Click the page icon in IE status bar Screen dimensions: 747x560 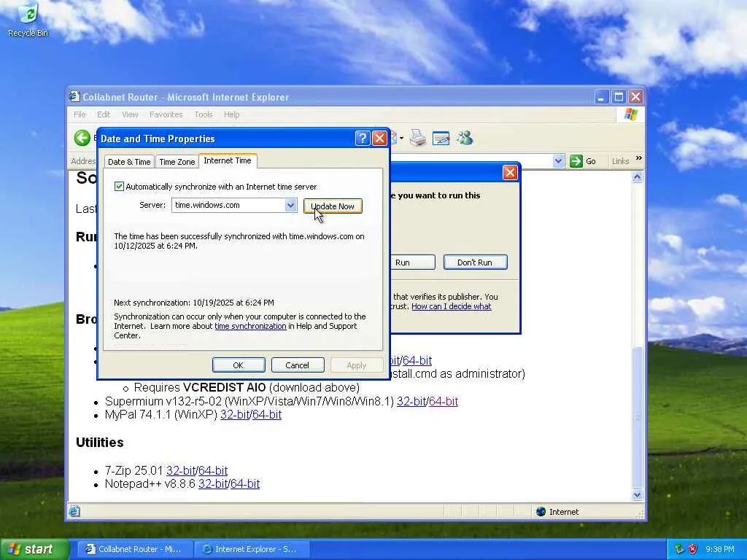click(x=74, y=511)
